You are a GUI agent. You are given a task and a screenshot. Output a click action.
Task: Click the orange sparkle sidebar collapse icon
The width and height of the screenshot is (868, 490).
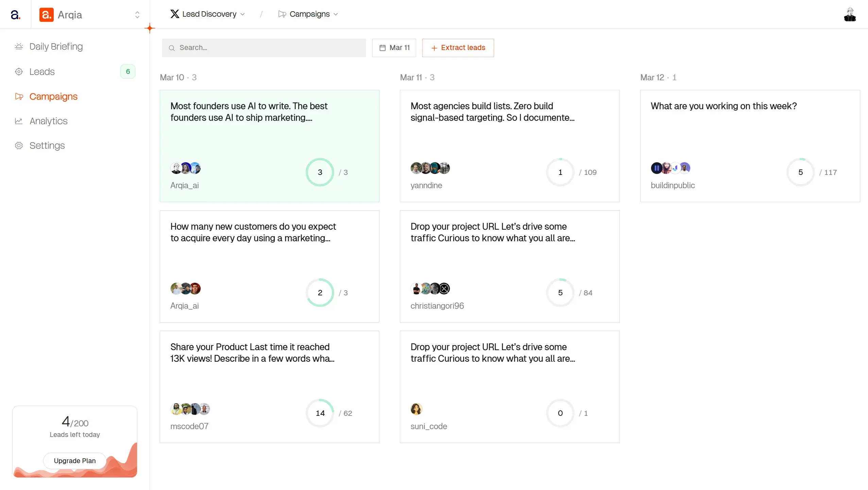click(x=150, y=28)
